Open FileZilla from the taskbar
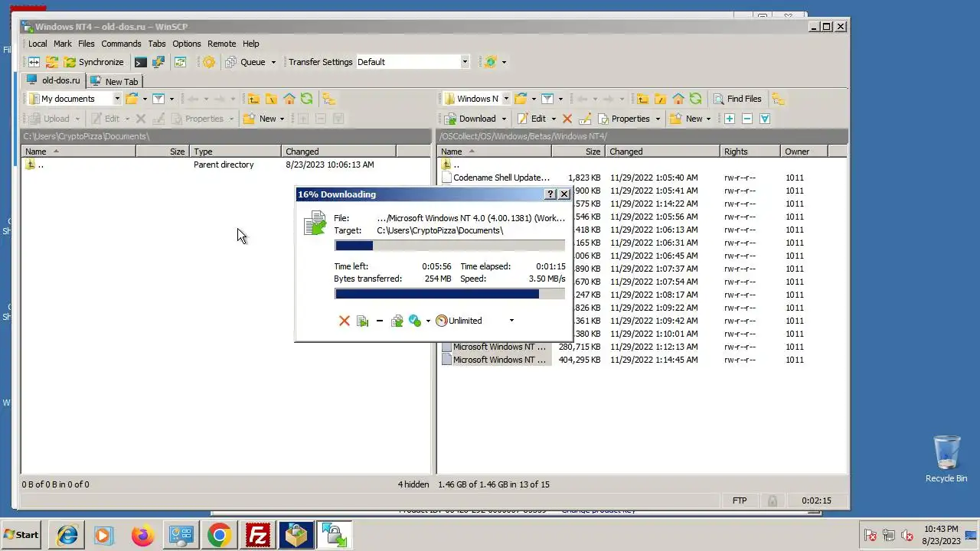The height and width of the screenshot is (551, 980). click(x=257, y=535)
